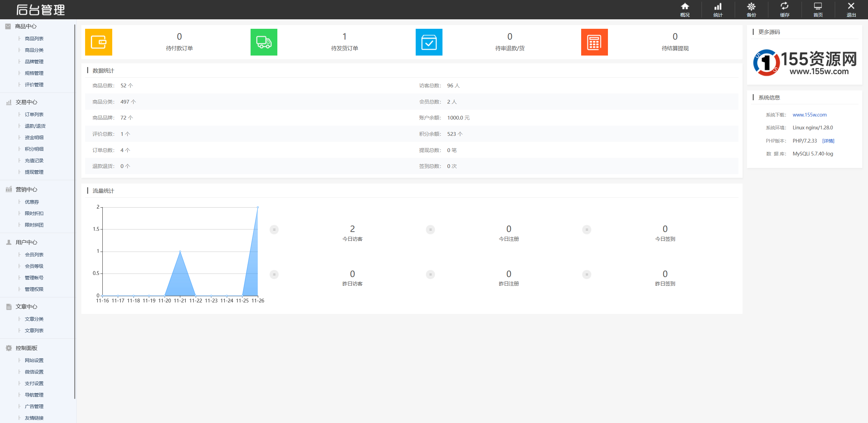The width and height of the screenshot is (868, 423).
Task: Open 会员列表 in the sidebar
Action: click(34, 255)
